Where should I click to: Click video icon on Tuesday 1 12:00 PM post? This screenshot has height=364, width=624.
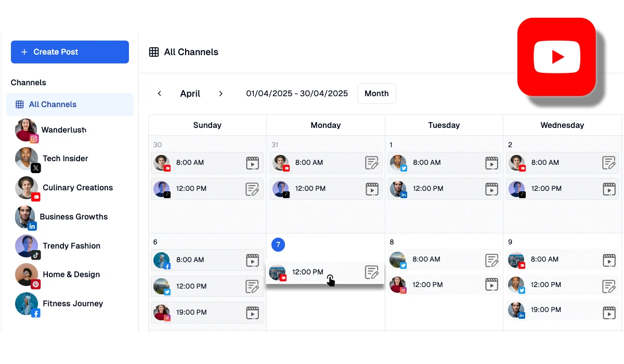click(491, 189)
